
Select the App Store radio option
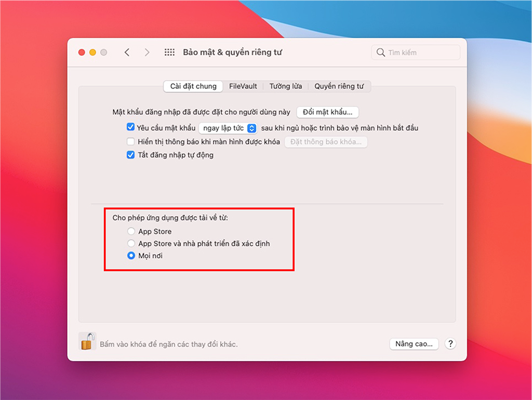pyautogui.click(x=131, y=231)
